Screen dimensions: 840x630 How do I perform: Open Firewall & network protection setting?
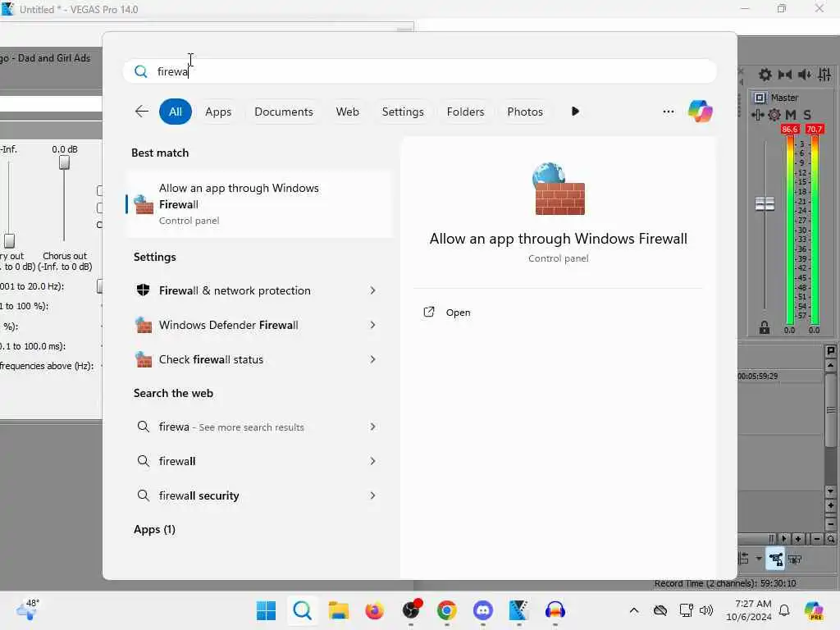pos(235,290)
